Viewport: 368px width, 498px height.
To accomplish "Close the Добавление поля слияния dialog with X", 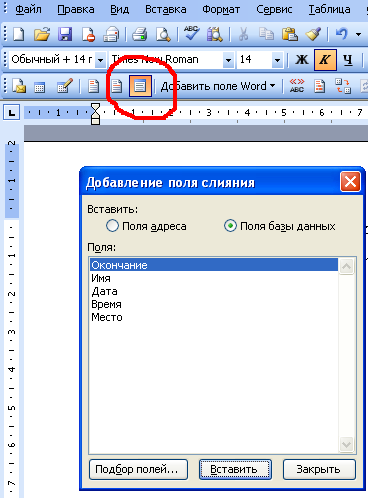I will click(x=350, y=182).
